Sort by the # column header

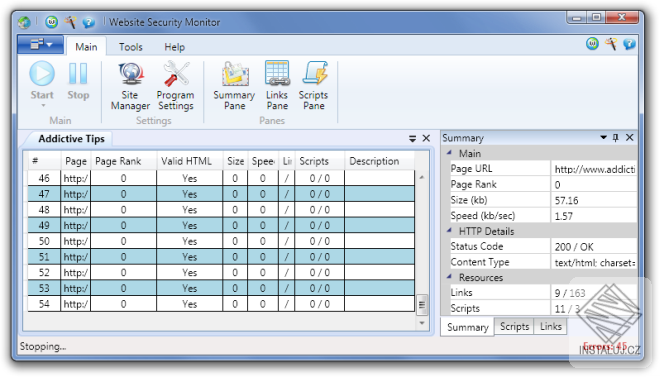[x=44, y=161]
